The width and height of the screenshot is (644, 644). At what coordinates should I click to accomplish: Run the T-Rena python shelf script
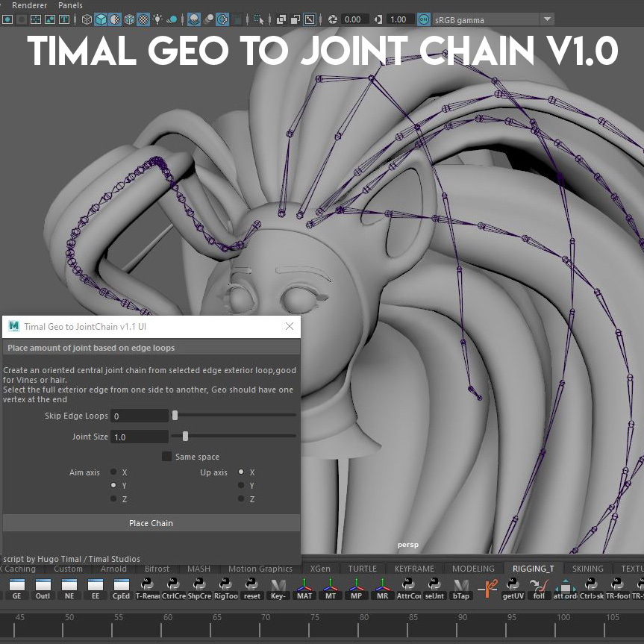pos(147,589)
